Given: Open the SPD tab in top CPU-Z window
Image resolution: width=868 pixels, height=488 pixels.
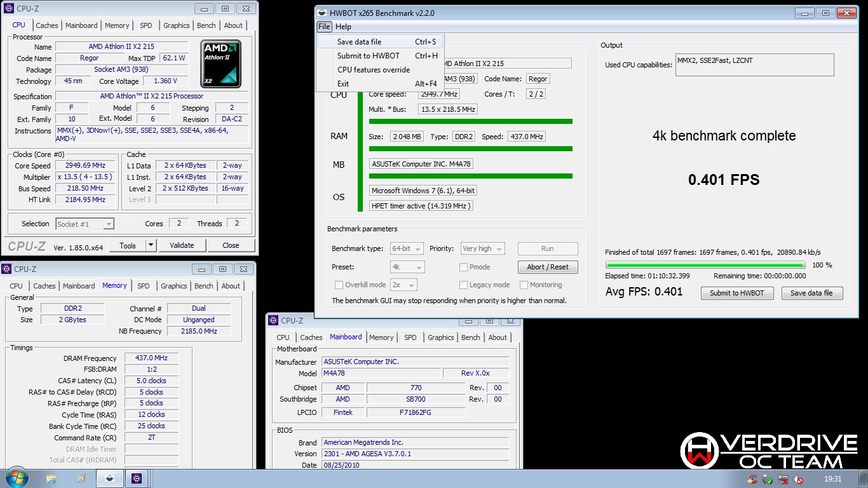Looking at the screenshot, I should [x=146, y=25].
